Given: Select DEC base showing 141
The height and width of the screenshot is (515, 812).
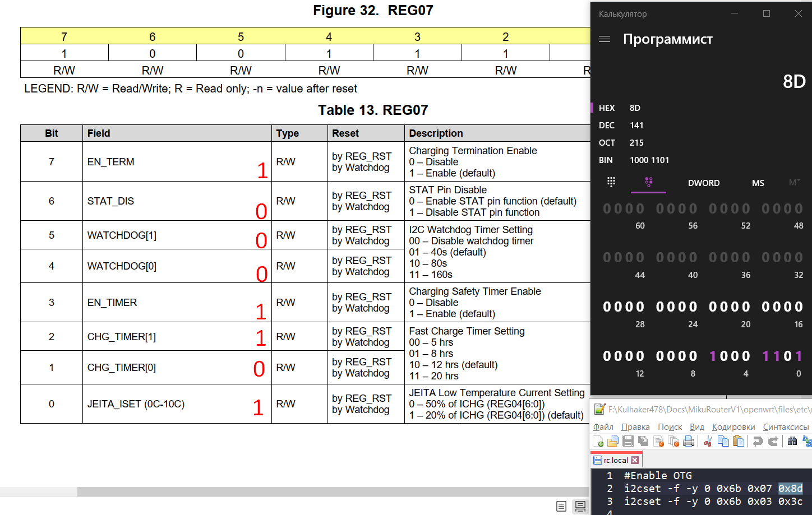Looking at the screenshot, I should (701, 125).
